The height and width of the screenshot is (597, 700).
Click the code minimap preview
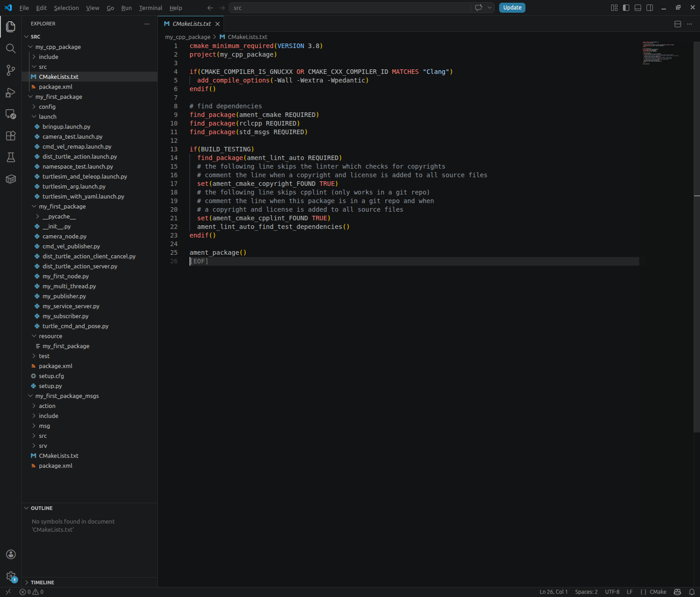[661, 53]
